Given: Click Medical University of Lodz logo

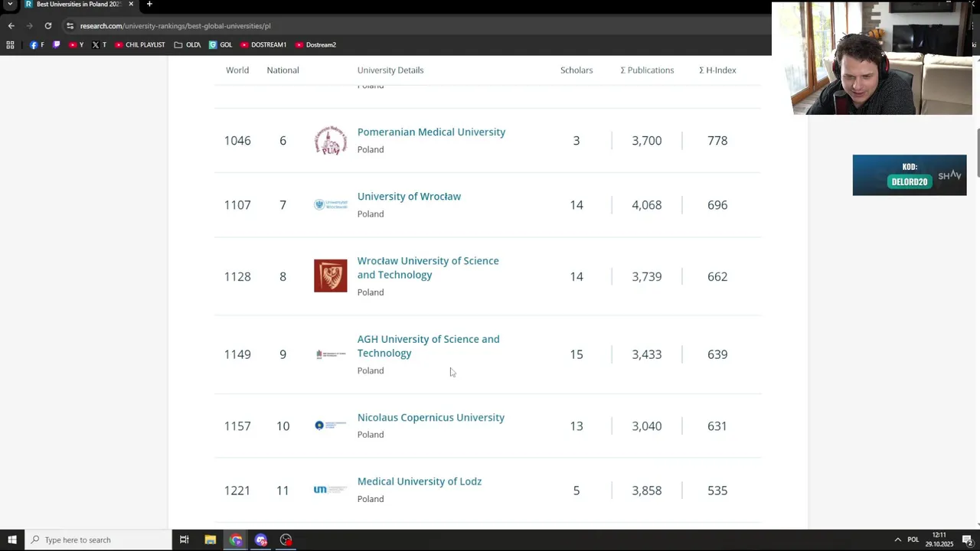Looking at the screenshot, I should (331, 490).
